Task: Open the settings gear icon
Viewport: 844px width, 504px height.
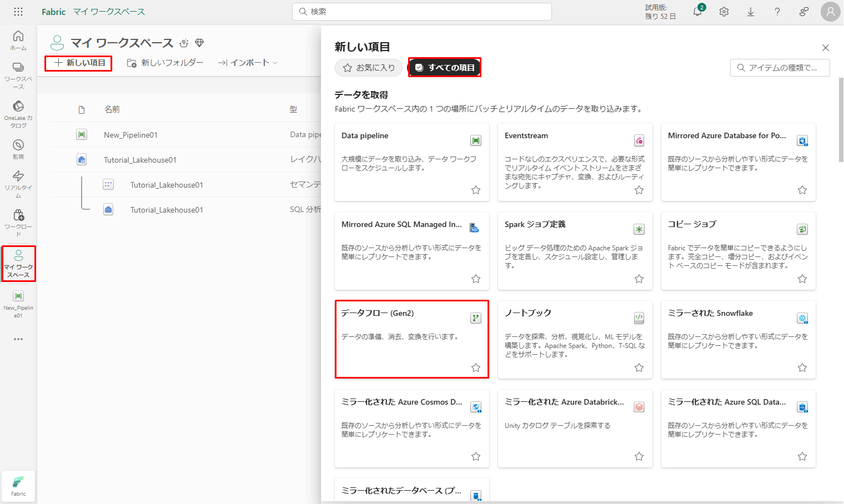Action: tap(724, 12)
